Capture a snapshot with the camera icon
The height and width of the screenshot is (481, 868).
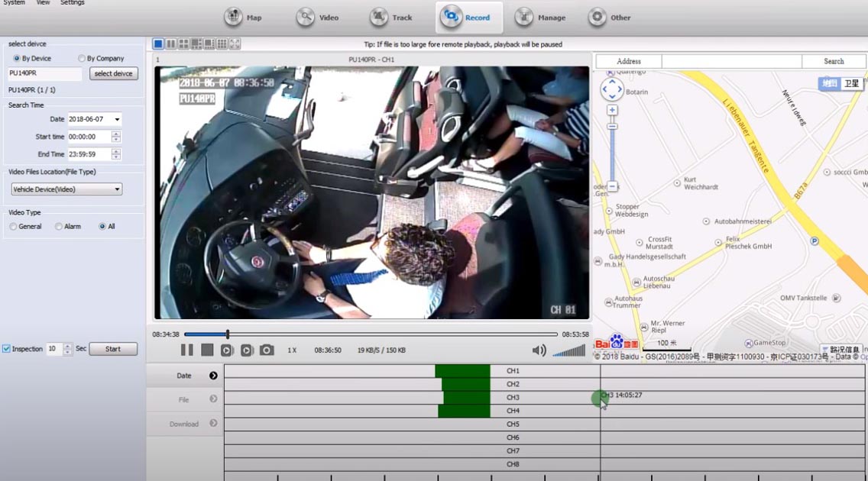click(x=267, y=350)
